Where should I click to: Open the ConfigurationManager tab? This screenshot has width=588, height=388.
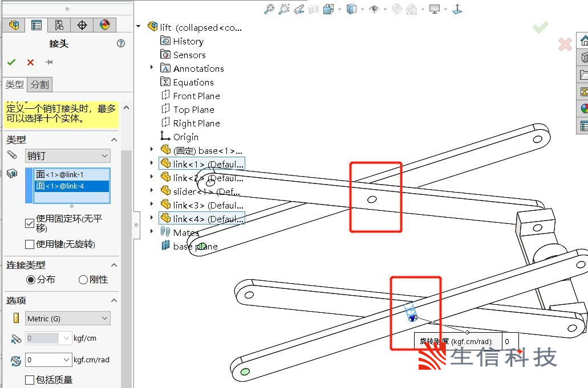[59, 25]
